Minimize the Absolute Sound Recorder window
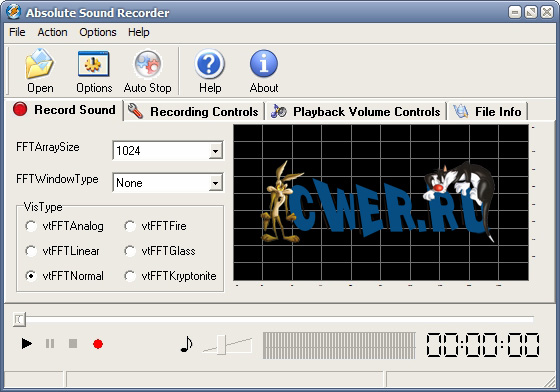Screen dimensions: 560x392 [514, 12]
